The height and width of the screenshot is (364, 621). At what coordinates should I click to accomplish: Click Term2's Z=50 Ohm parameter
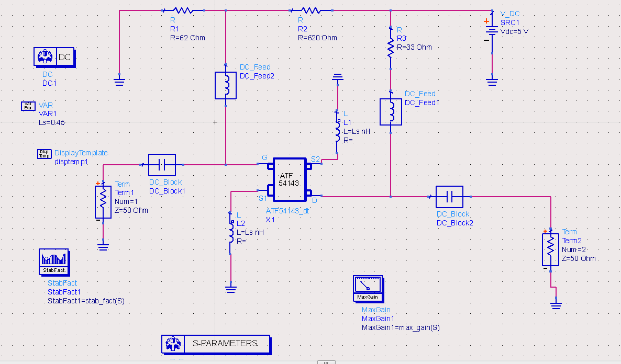579,259
